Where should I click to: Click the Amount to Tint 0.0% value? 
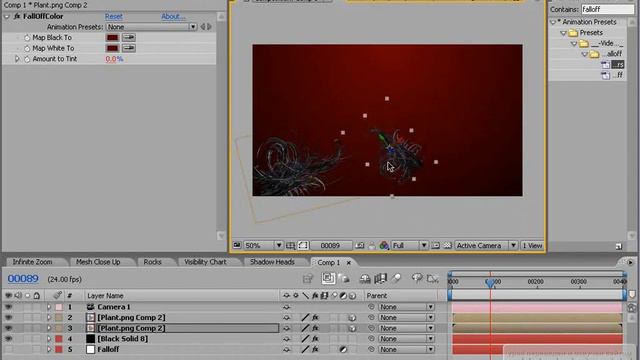coord(114,59)
